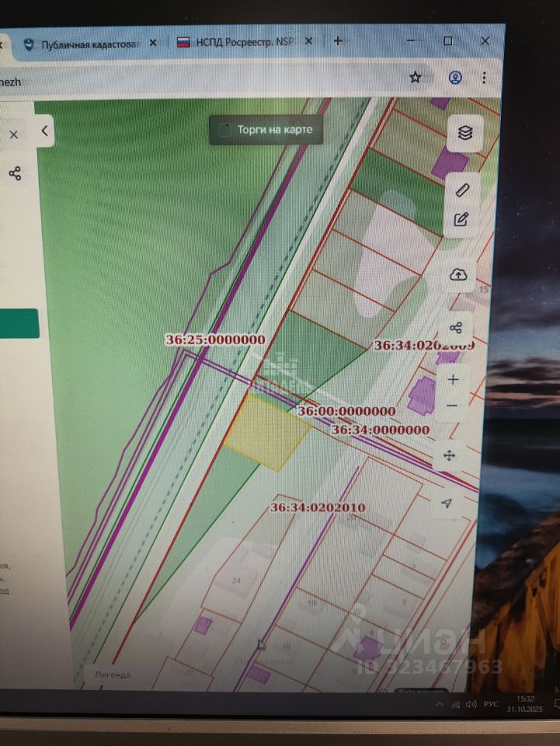This screenshot has height=746, width=560.
Task: Open a new browser tab
Action: click(338, 41)
